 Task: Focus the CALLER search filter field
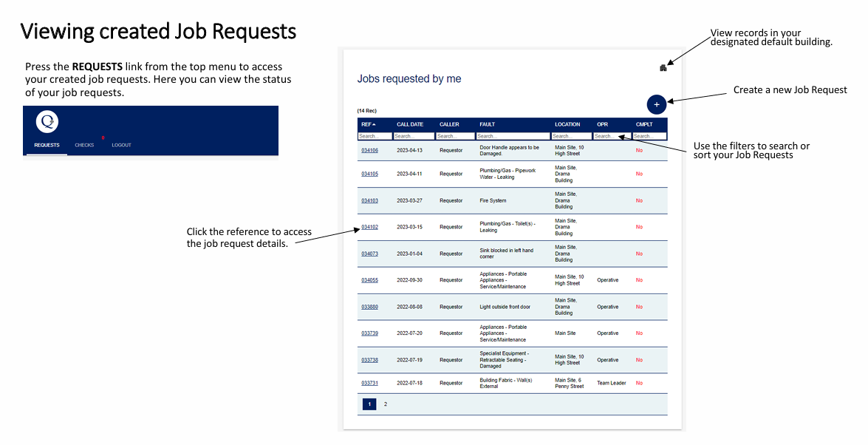click(455, 136)
